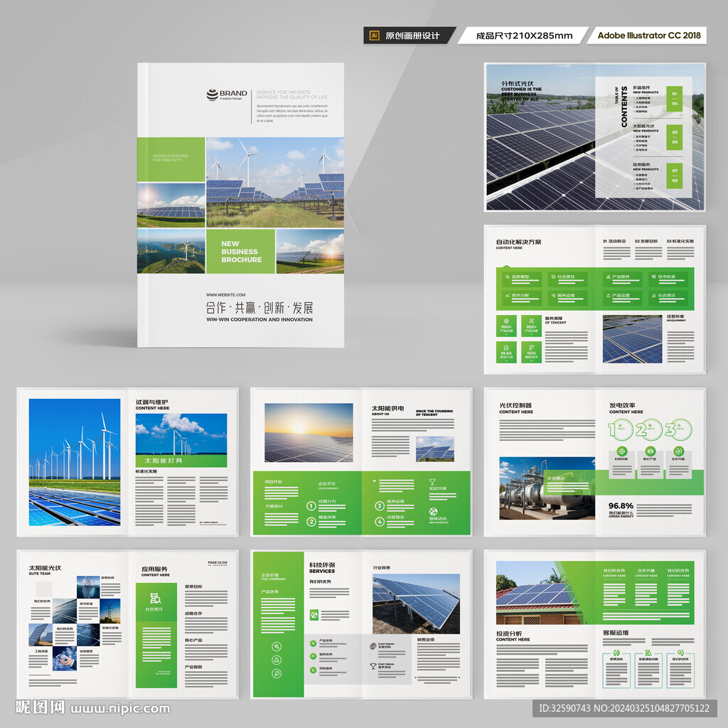
Task: Click the green icon above 科研创新
Action: click(621, 451)
